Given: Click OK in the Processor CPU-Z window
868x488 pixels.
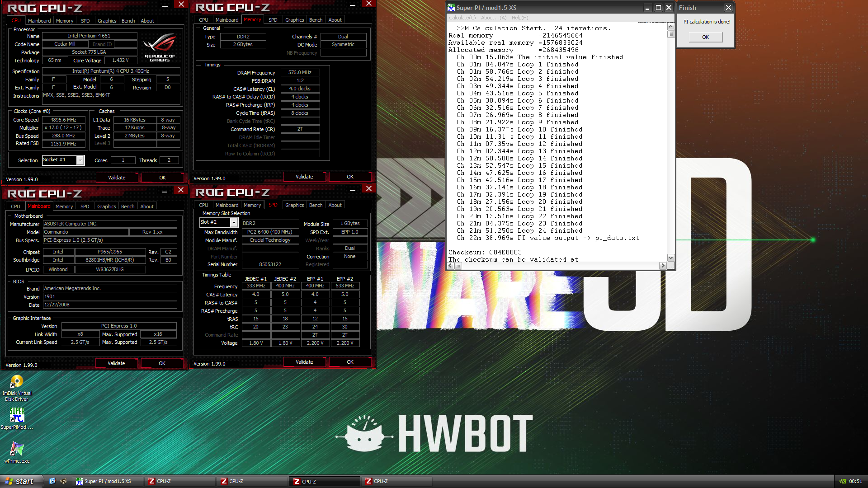Looking at the screenshot, I should 163,178.
